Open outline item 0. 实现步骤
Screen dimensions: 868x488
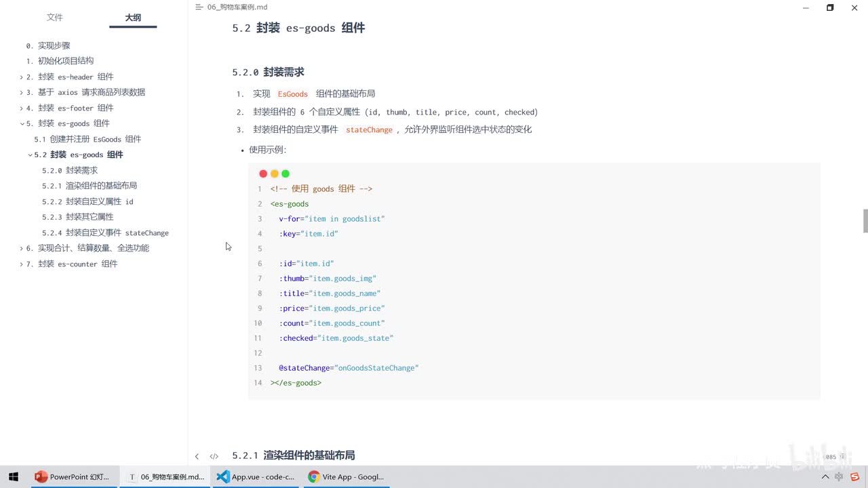pyautogui.click(x=48, y=45)
